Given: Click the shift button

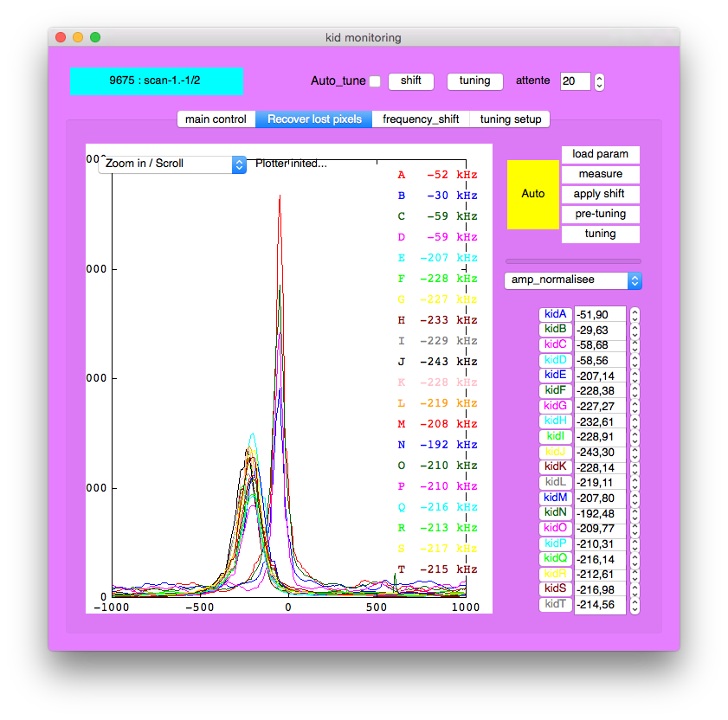Looking at the screenshot, I should (410, 80).
